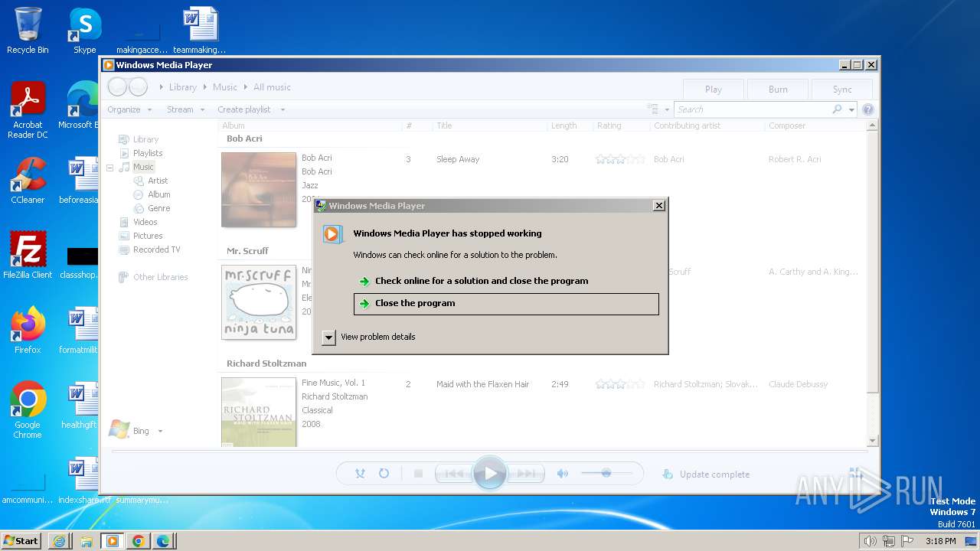Screen dimensions: 980x551
Task: Open the view options icon
Action: coord(652,109)
